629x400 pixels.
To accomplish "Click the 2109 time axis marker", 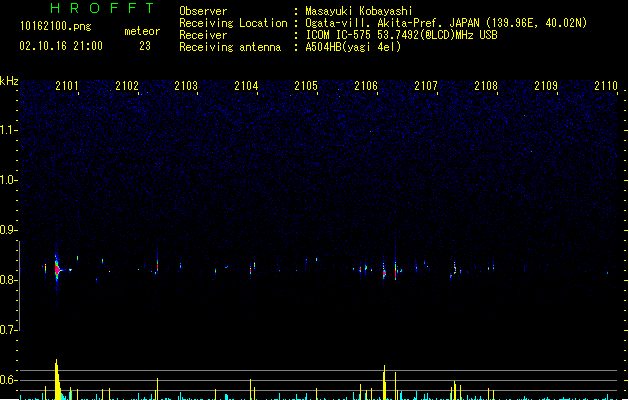I will point(546,86).
